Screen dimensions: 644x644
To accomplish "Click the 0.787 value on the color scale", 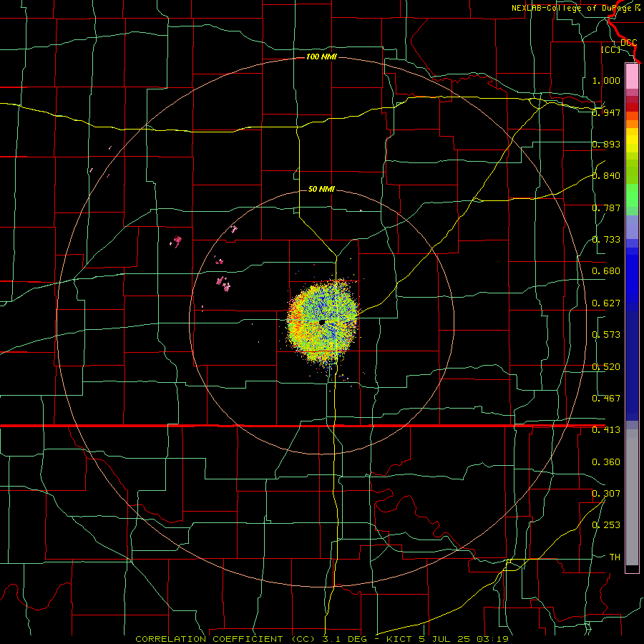I will (x=606, y=208).
